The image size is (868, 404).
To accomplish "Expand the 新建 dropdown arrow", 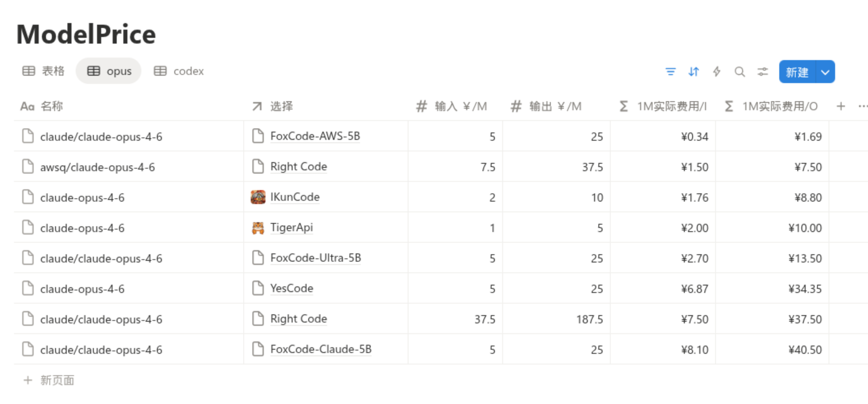I will coord(825,72).
